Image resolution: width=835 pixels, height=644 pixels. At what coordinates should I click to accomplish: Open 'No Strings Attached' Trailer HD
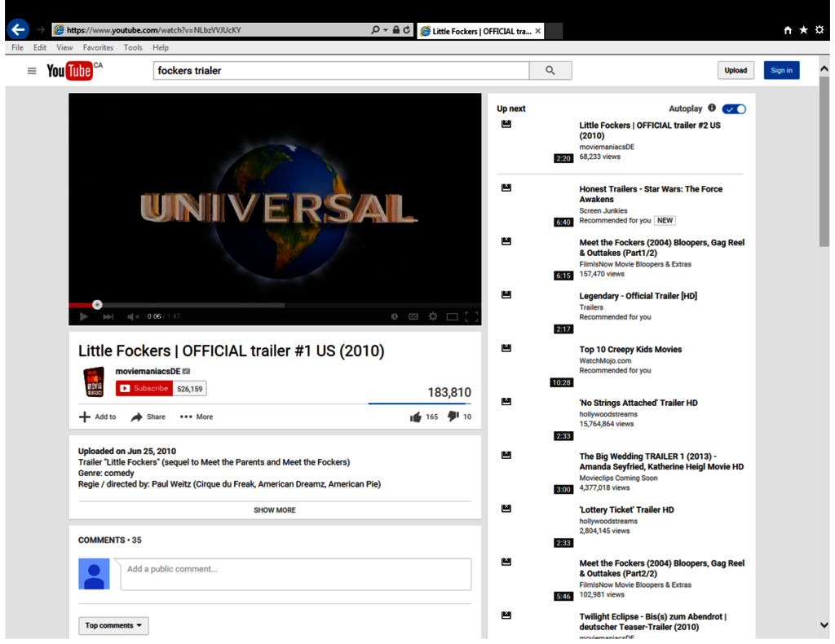[x=638, y=403]
